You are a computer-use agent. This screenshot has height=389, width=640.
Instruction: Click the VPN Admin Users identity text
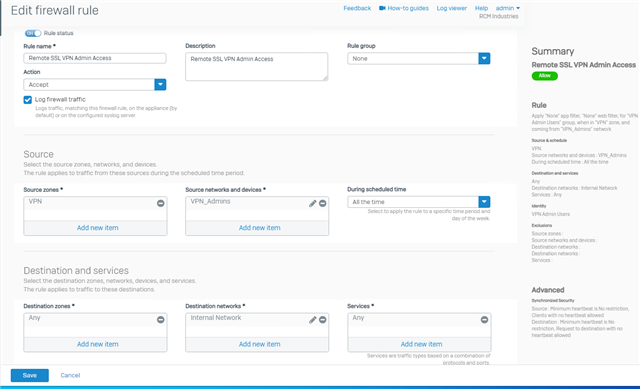click(x=551, y=214)
